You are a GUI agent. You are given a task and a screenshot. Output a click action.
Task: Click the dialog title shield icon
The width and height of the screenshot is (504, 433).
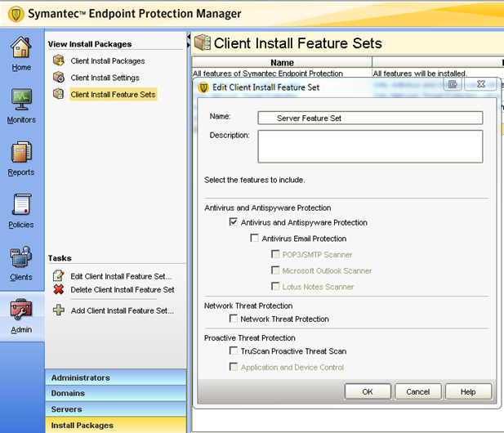(x=203, y=87)
